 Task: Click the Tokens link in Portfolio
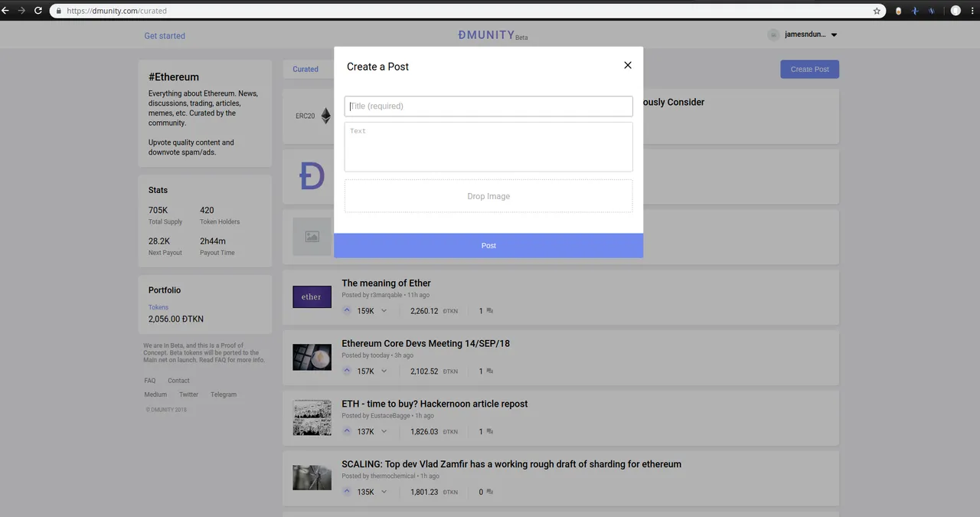coord(158,307)
